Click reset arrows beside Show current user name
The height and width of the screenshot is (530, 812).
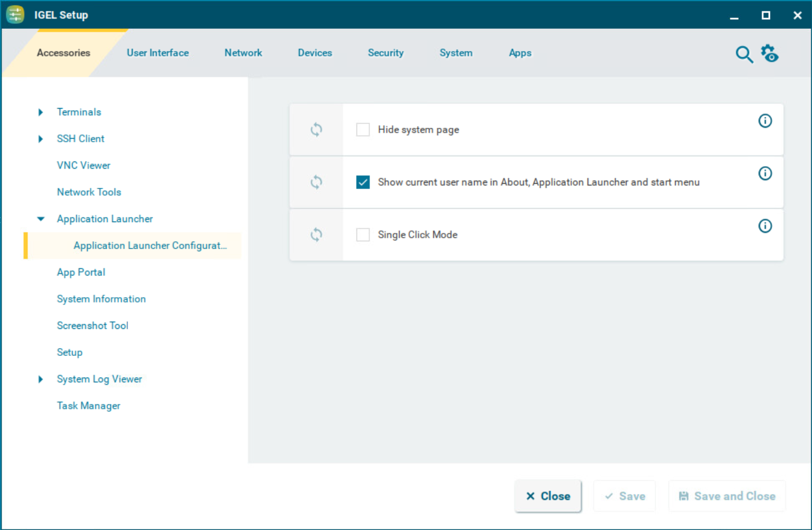coord(316,182)
